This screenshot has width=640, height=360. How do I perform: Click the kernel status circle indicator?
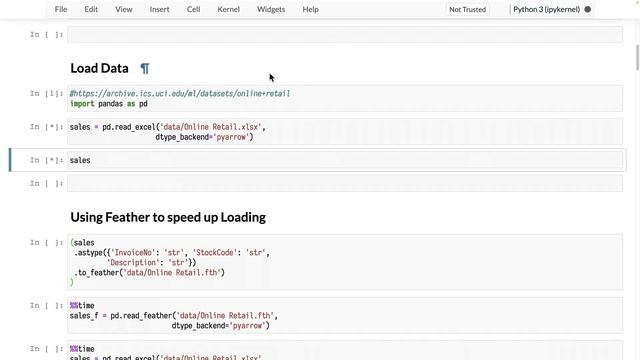click(588, 9)
